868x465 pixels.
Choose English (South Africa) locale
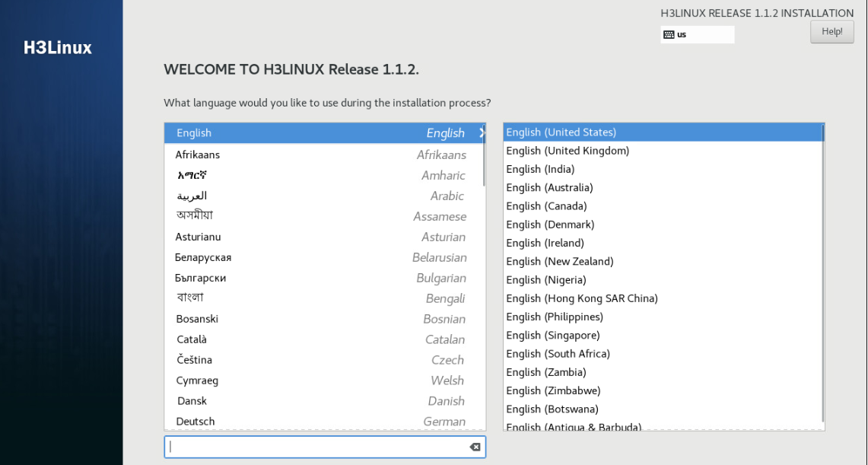[x=663, y=353]
